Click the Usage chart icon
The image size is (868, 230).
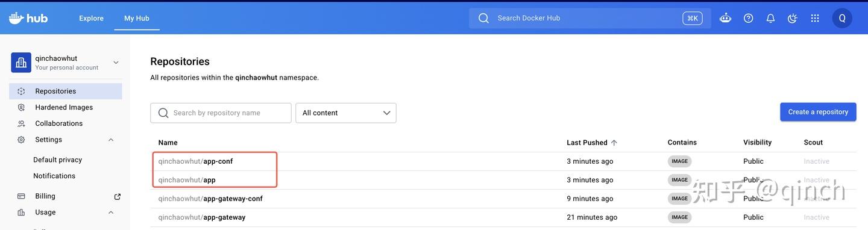point(21,213)
